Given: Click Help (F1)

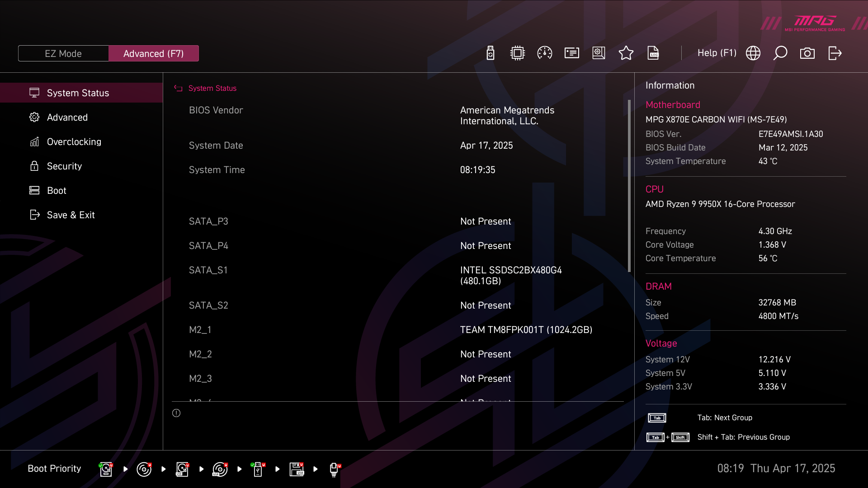Looking at the screenshot, I should point(717,53).
